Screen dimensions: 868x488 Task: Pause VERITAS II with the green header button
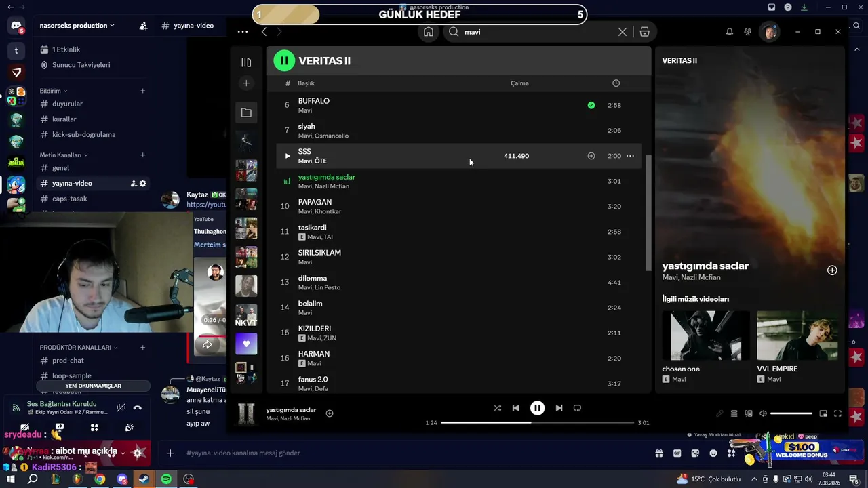coord(284,61)
